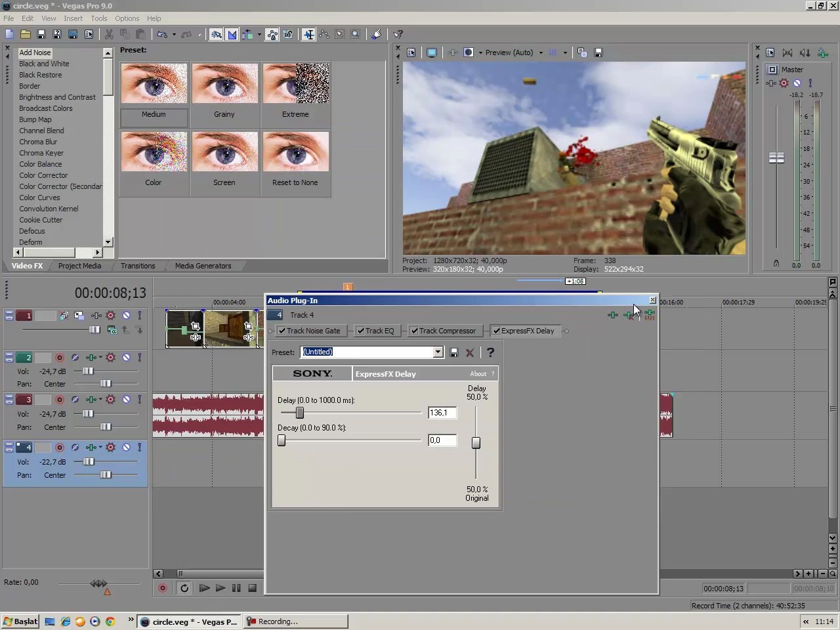This screenshot has width=840, height=630.
Task: Open the Insert menu
Action: tap(73, 18)
